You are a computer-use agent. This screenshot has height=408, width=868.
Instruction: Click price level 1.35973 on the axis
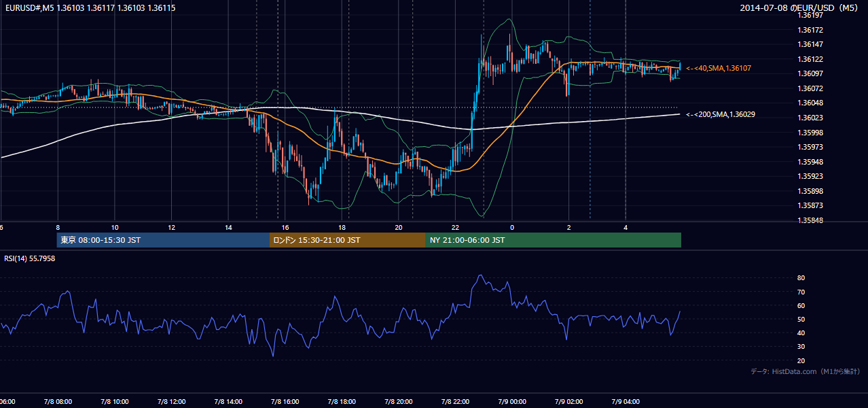(810, 147)
